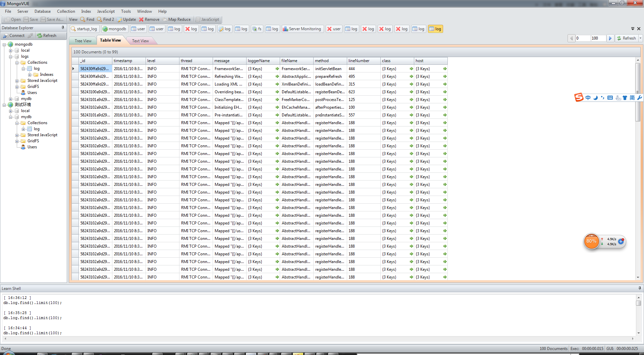Screen dimensions: 644x355
Task: Click the Learn Shell horizontal scrollbar
Action: 319,339
